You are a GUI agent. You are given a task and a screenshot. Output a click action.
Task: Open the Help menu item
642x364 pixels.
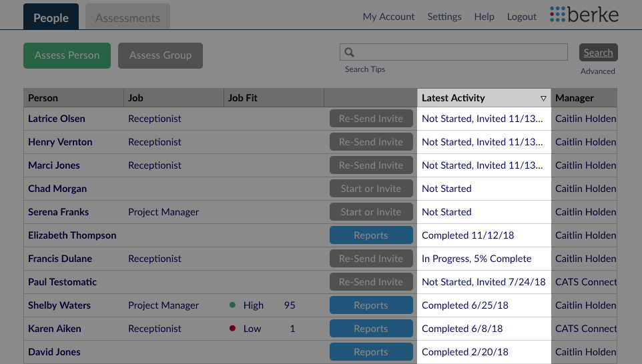click(484, 17)
